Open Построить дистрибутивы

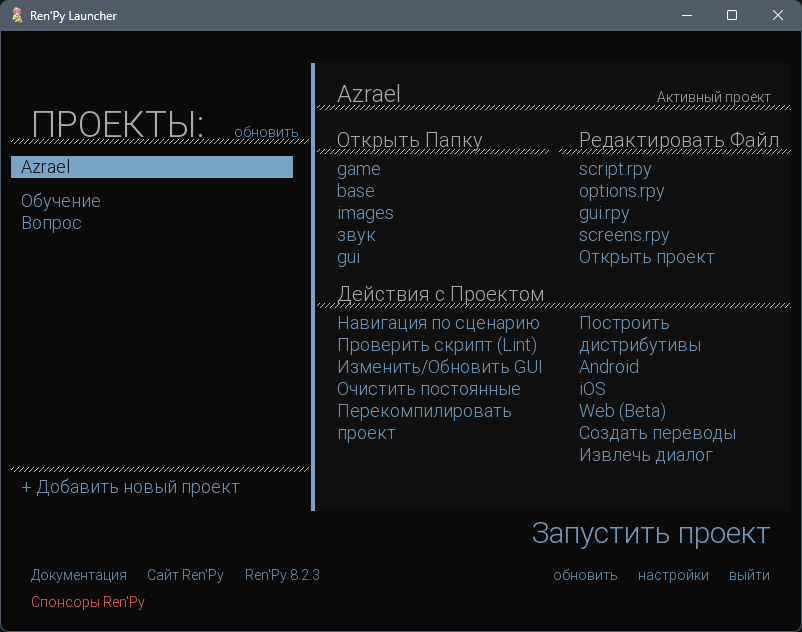[638, 334]
